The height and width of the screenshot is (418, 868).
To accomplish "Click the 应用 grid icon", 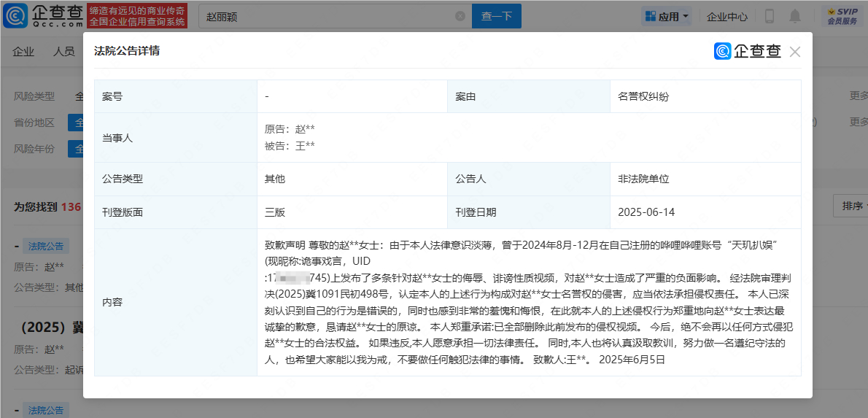I will pyautogui.click(x=648, y=16).
